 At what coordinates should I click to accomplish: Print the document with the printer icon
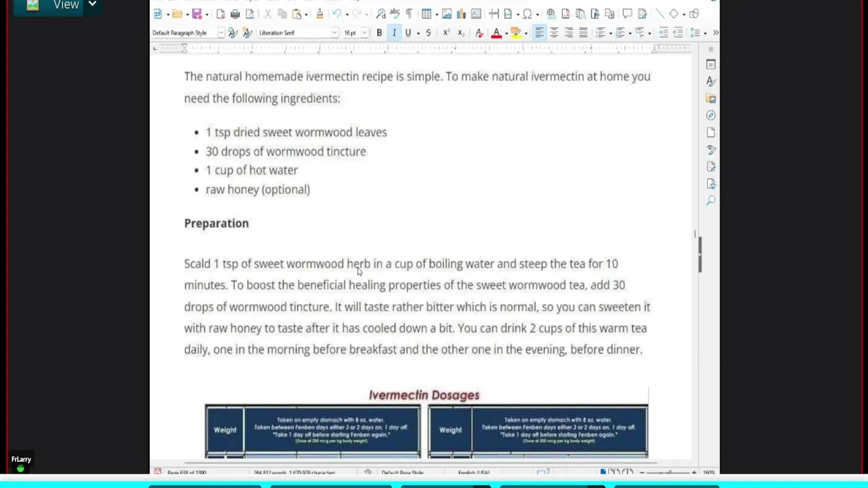pyautogui.click(x=235, y=14)
